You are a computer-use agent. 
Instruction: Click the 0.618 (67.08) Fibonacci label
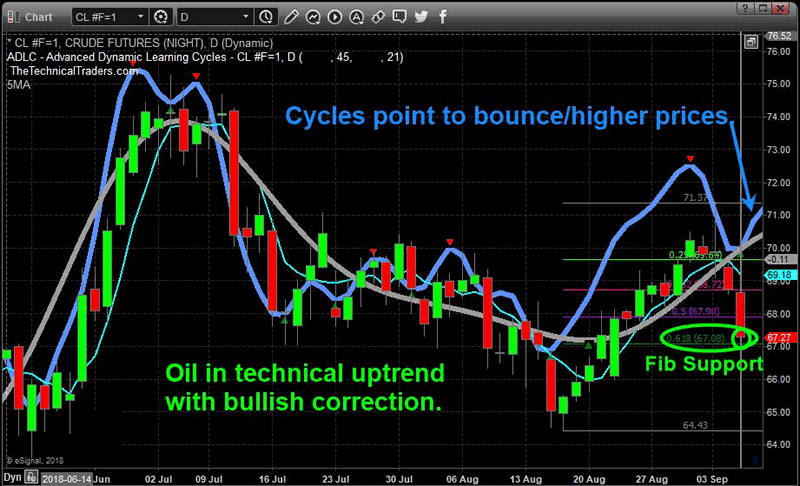(x=695, y=338)
